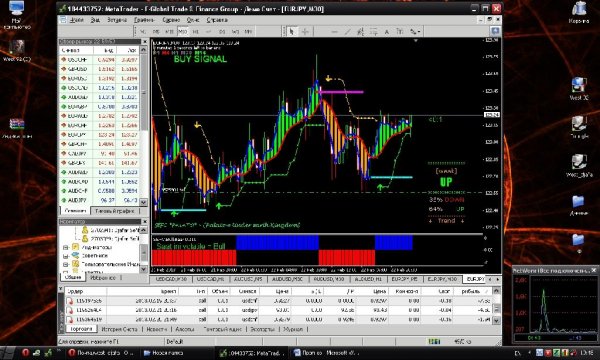
Task: Pick the horizontal line drawing tool
Action: pos(334,32)
